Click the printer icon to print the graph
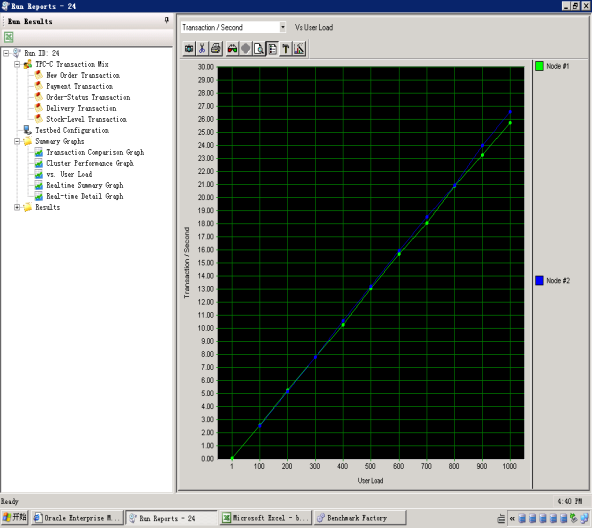 (x=216, y=48)
